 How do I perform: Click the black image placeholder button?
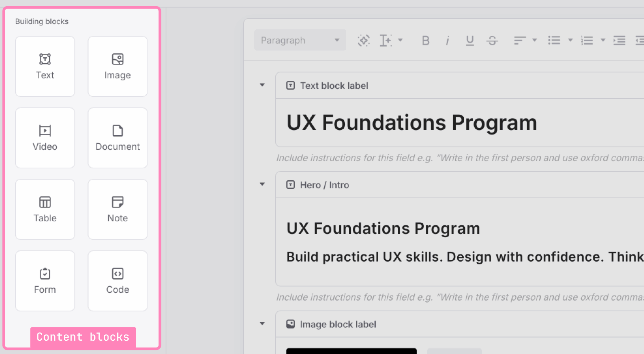click(351, 352)
